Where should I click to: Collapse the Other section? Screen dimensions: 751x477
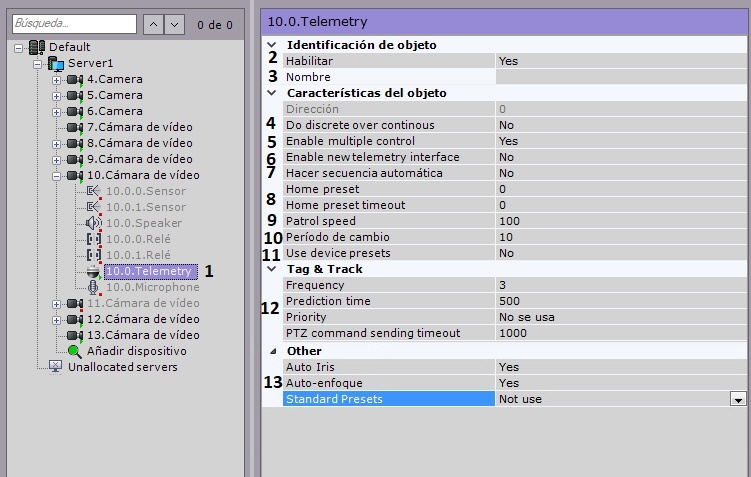click(273, 351)
